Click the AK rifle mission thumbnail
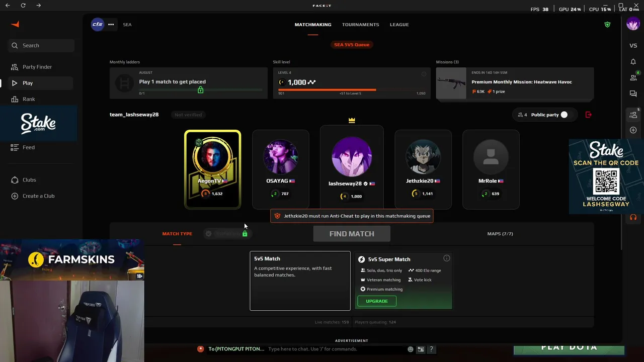The image size is (644, 362). 451,83
